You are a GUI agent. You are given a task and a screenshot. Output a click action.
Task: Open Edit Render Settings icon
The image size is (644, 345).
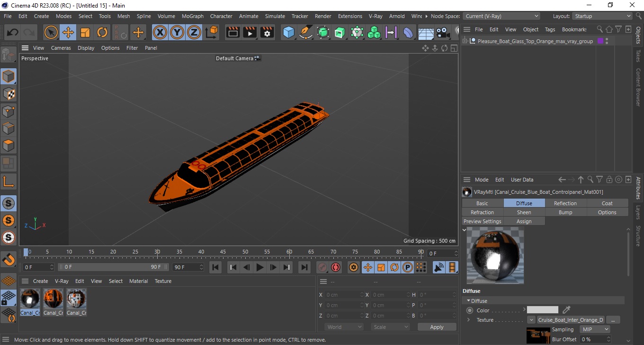(268, 33)
